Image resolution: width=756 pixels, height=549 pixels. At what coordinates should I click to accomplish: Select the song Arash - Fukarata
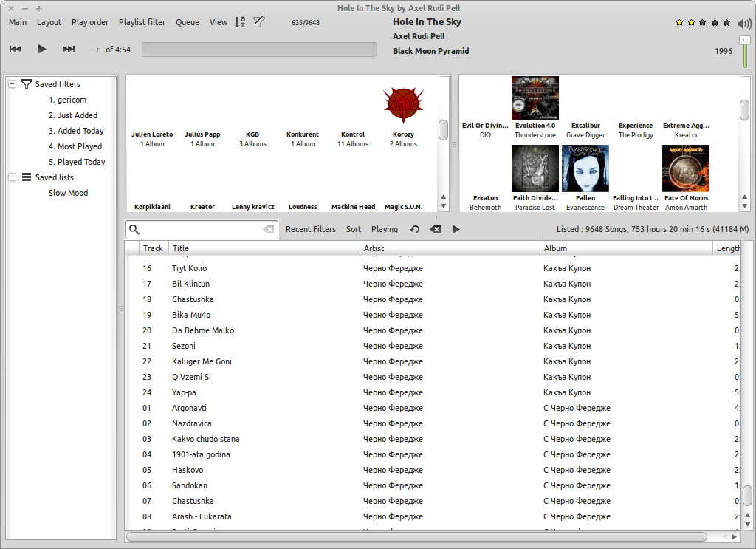[x=433, y=516]
